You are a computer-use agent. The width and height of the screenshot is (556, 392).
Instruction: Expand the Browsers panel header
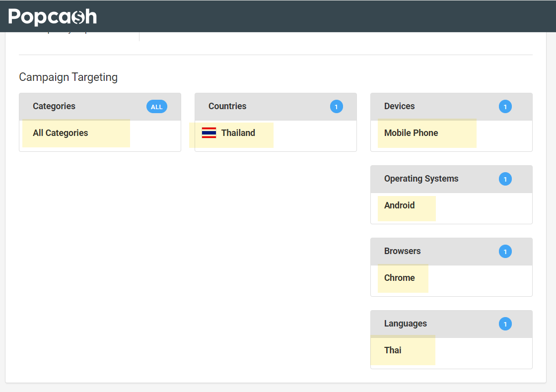point(403,251)
